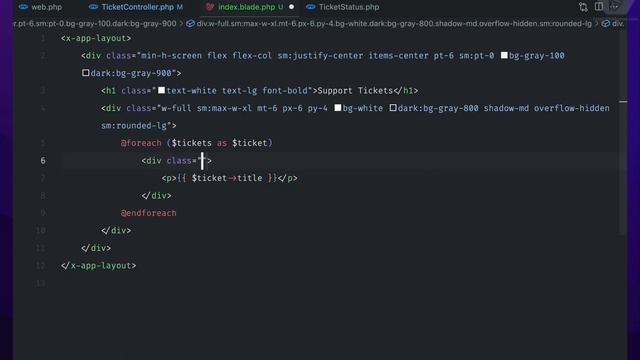The height and width of the screenshot is (360, 640).
Task: Click the 'items-center' class text
Action: coord(398,56)
